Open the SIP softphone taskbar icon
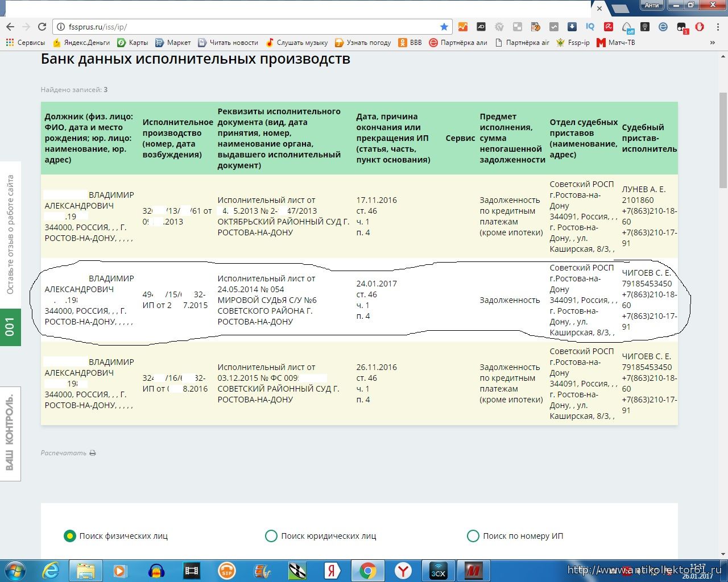The width and height of the screenshot is (728, 582). pos(227,570)
